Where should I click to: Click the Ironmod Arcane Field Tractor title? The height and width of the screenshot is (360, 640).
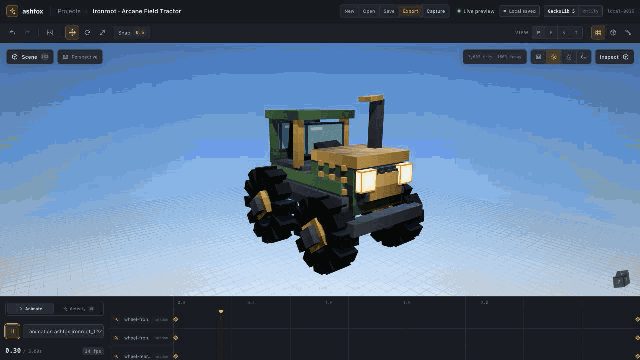pyautogui.click(x=137, y=11)
